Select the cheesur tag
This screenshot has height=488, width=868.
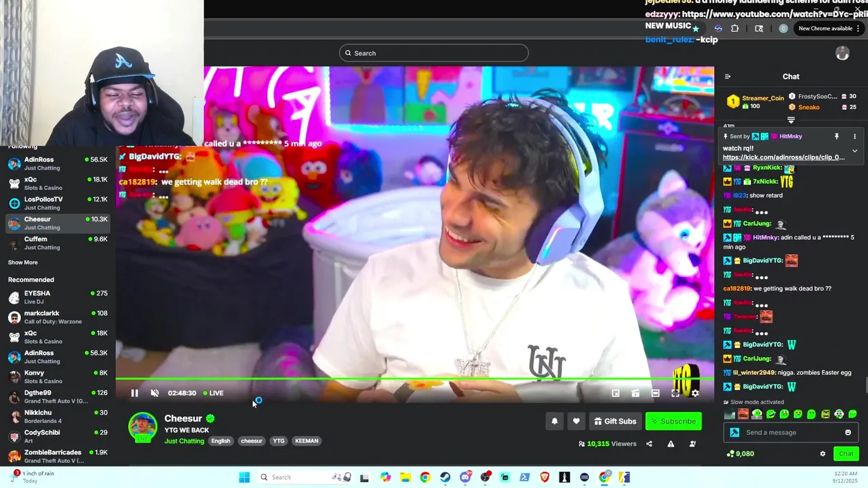point(252,441)
